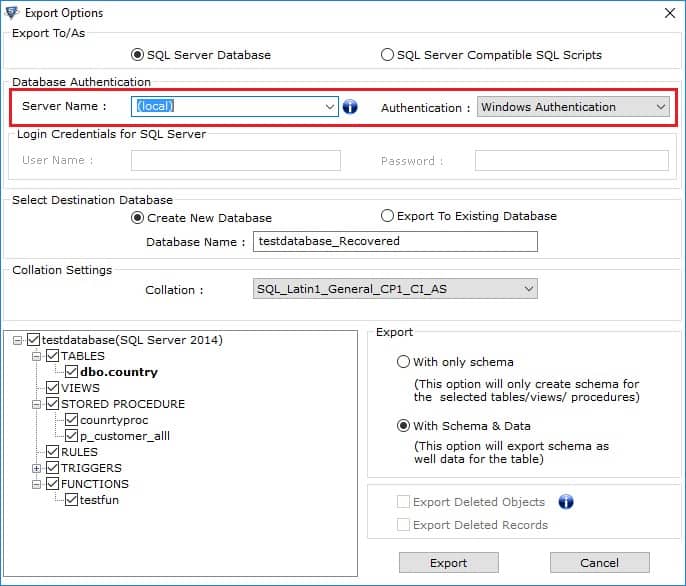686x586 pixels.
Task: Close the Export Options dialog
Action: tap(670, 13)
